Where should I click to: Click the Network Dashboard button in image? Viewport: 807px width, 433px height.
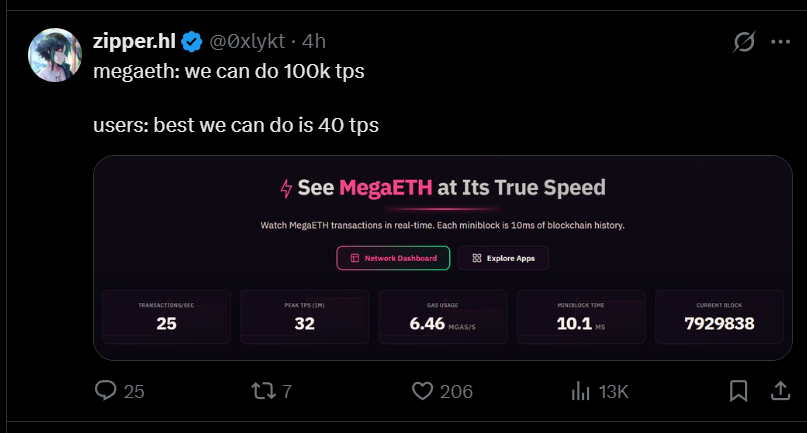coord(393,258)
